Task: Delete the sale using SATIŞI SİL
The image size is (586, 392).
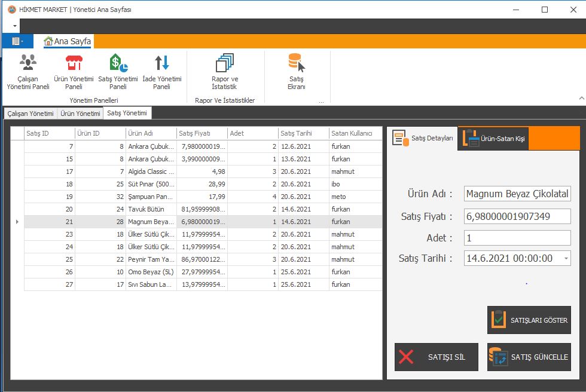Action: pos(436,357)
